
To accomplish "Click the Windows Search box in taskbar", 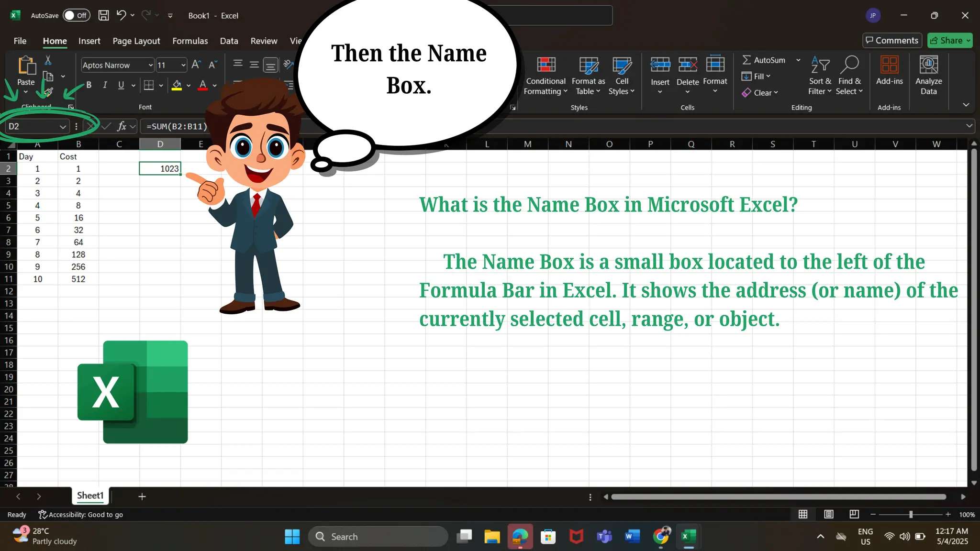I will [378, 537].
